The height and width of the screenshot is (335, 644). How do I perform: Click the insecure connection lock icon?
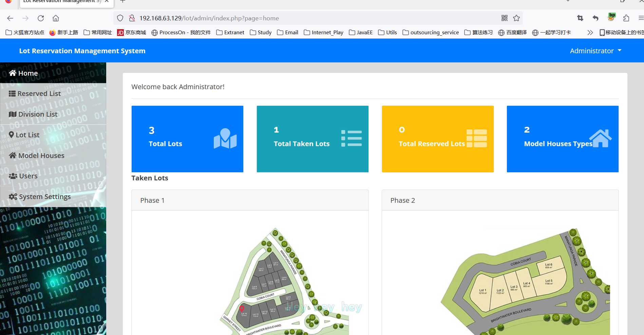[x=132, y=18]
